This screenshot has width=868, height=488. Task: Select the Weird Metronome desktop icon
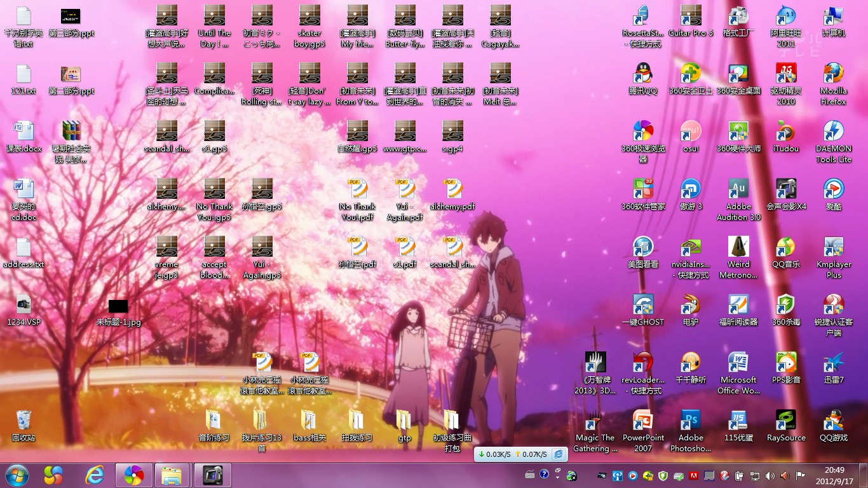click(738, 247)
